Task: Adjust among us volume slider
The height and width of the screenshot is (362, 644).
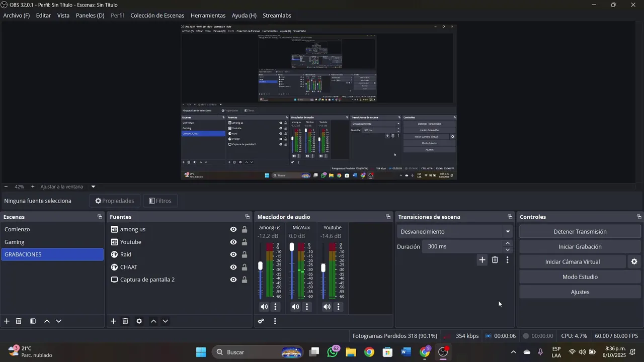Action: click(260, 266)
